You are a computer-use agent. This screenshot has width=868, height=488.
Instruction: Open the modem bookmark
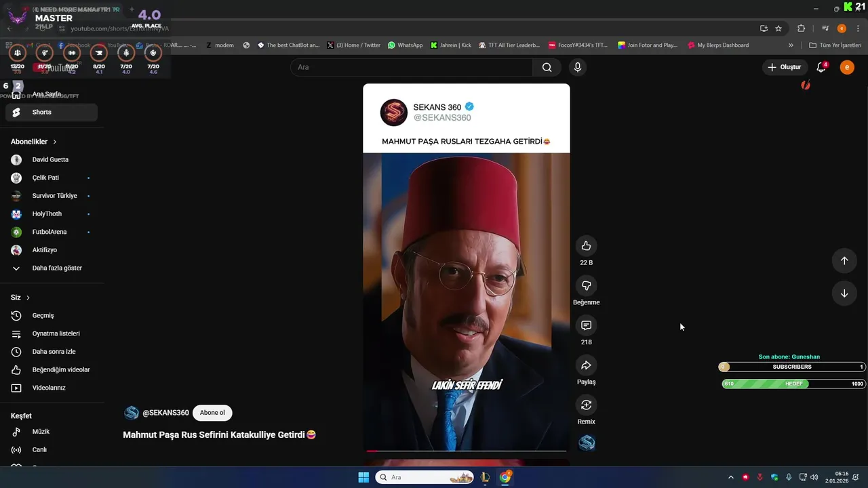pyautogui.click(x=220, y=45)
